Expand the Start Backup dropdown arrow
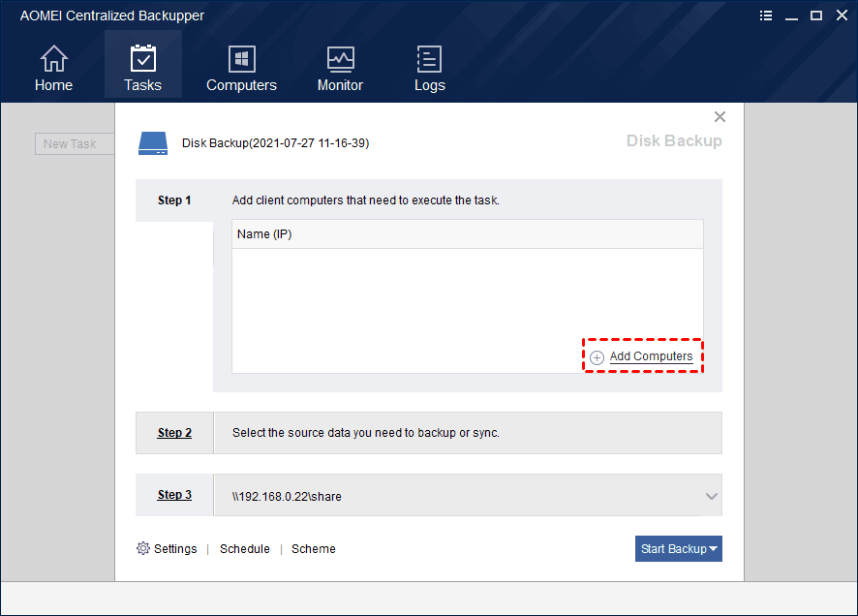This screenshot has height=616, width=858. (714, 549)
